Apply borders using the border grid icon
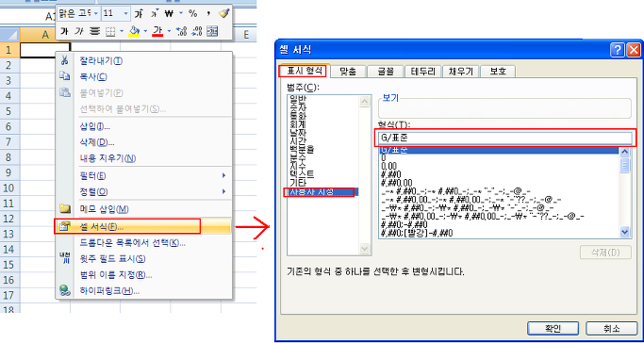Image resolution: width=644 pixels, height=343 pixels. (110, 31)
